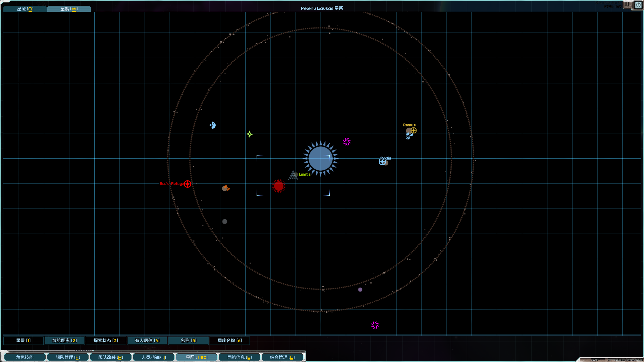Screen dimensions: 644x362
Task: Toggle the 探索状态 [3] map filter
Action: click(x=106, y=341)
